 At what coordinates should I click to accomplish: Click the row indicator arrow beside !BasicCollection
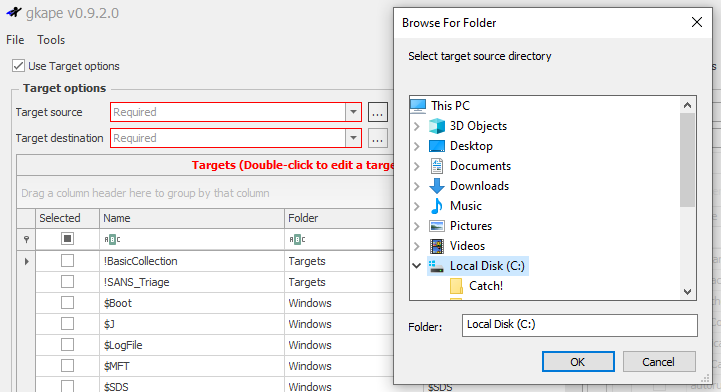pyautogui.click(x=26, y=261)
